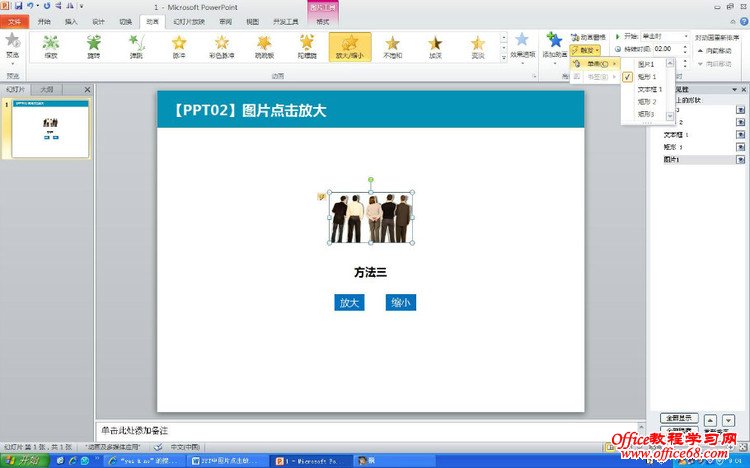The width and height of the screenshot is (750, 468).
Task: Apply the 不饱和 desaturate animation effect
Action: [x=393, y=47]
